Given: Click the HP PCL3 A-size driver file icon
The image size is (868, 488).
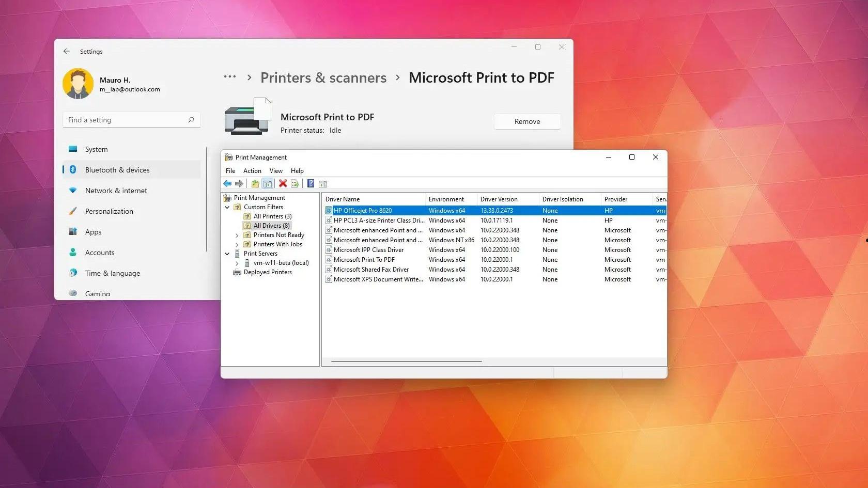Looking at the screenshot, I should click(329, 220).
